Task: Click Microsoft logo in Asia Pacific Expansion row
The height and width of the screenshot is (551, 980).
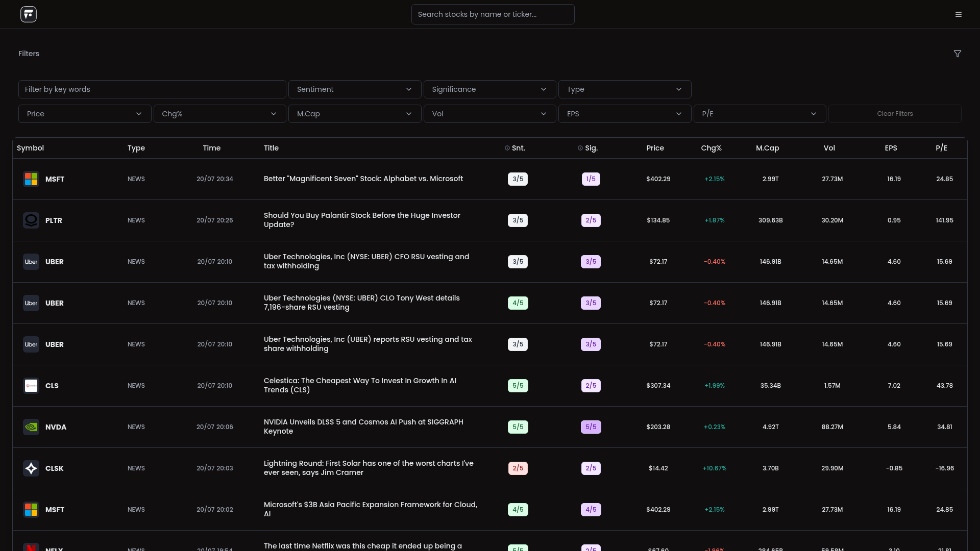Action: click(31, 510)
